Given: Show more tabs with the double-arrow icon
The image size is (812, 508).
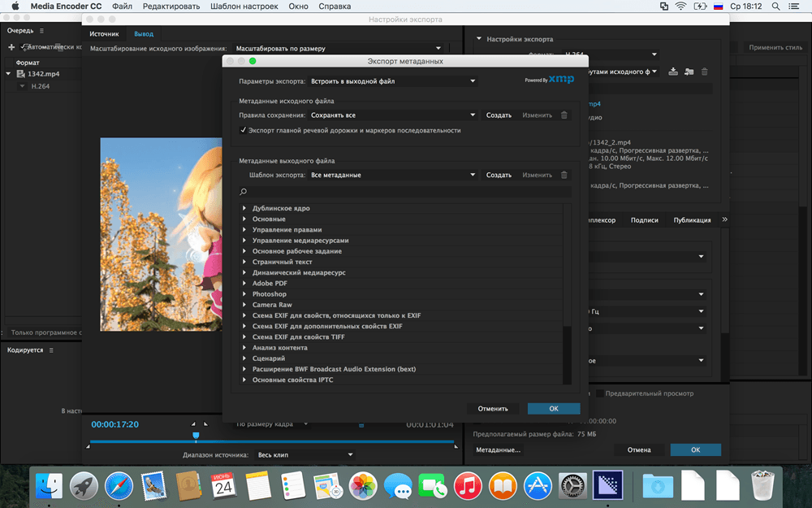Looking at the screenshot, I should click(724, 219).
